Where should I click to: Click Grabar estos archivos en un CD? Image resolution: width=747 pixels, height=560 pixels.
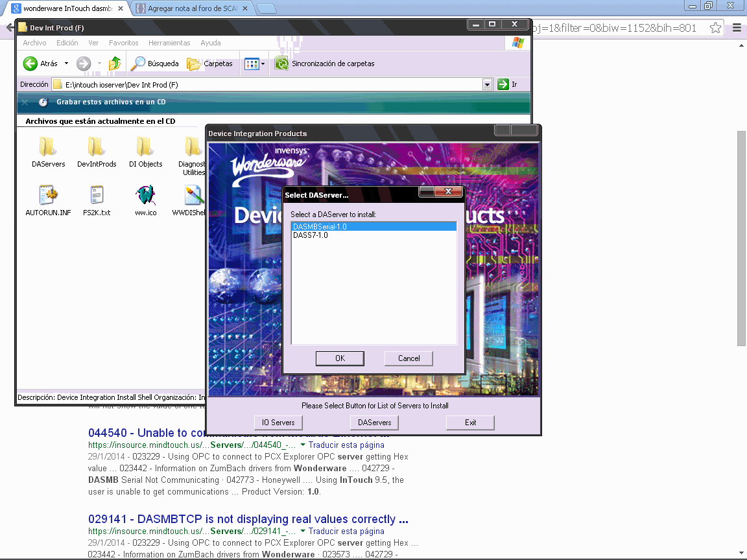111,102
